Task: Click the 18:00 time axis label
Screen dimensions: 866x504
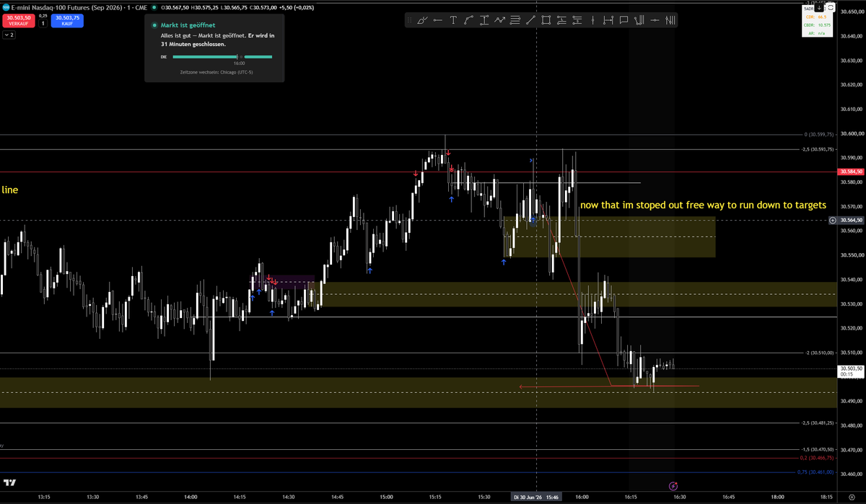Action: click(777, 497)
